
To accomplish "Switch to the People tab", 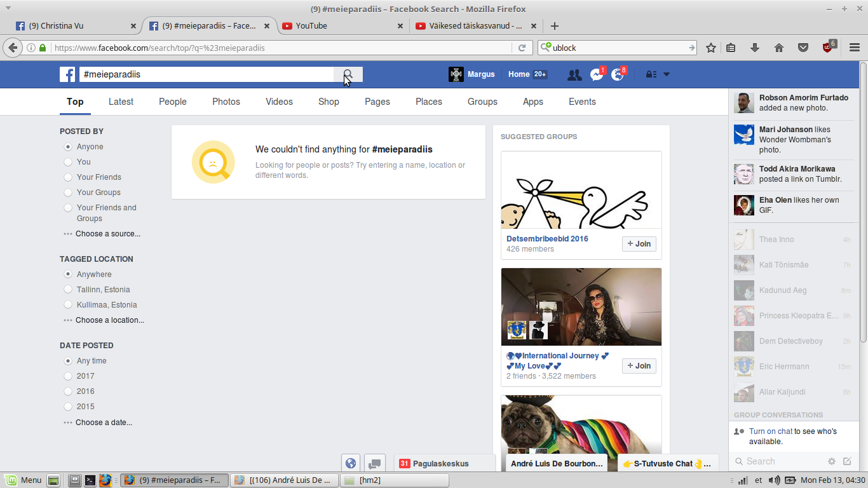I will tap(173, 102).
